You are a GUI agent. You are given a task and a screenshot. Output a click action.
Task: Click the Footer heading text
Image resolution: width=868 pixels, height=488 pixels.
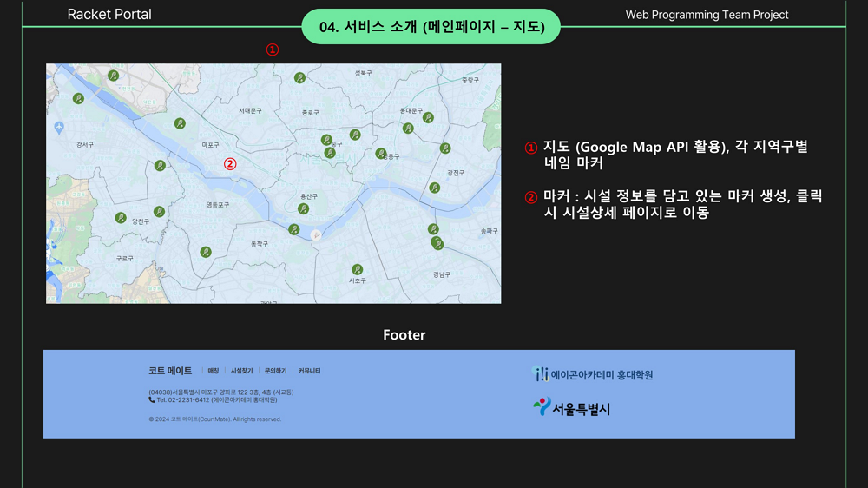coord(404,334)
